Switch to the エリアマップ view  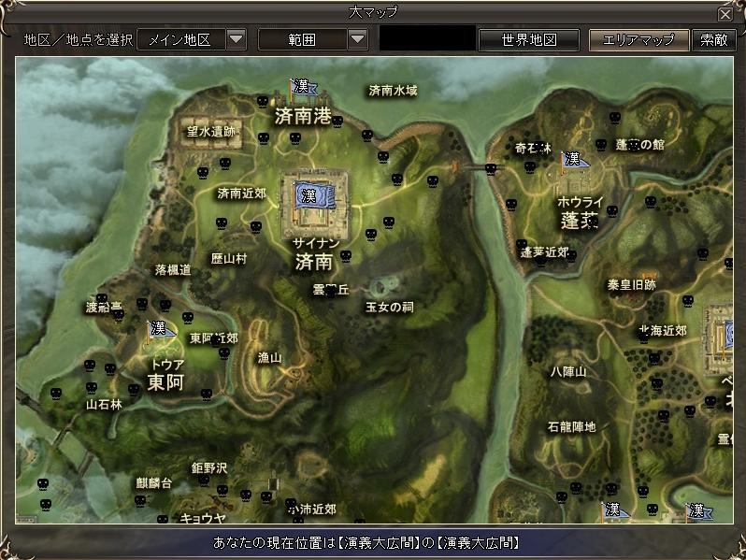click(638, 40)
